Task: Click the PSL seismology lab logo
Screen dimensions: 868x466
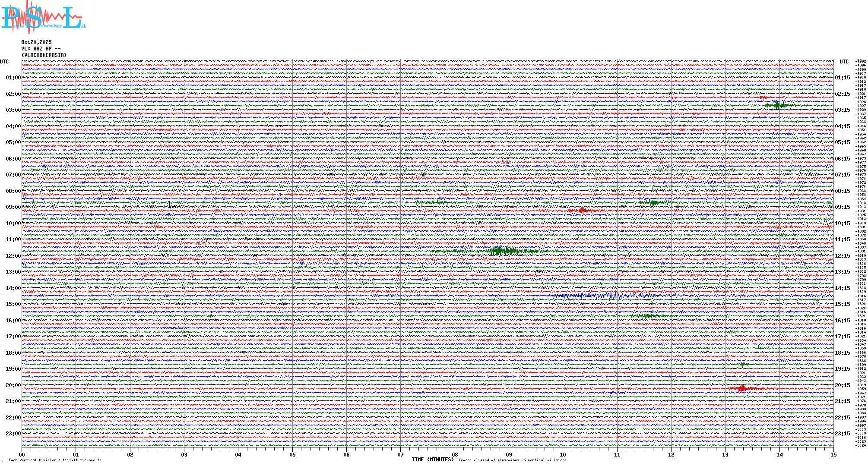Action: tap(42, 17)
